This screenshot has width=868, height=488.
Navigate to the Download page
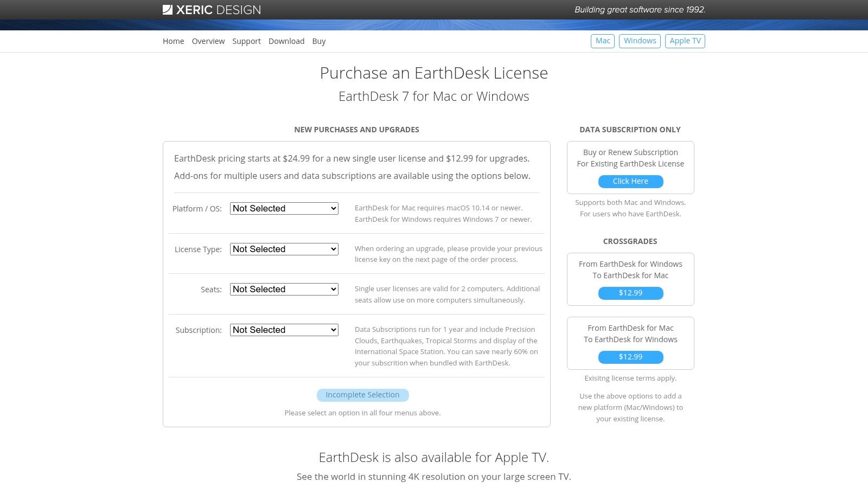(286, 41)
